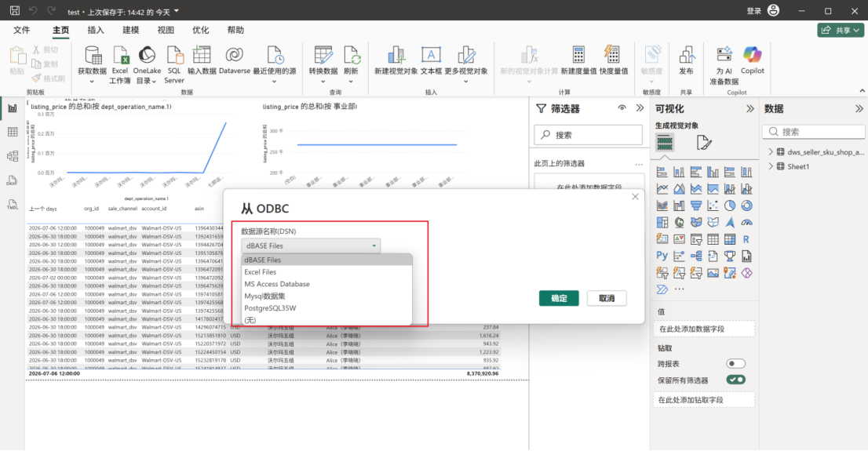Open the Excel workbook data source
This screenshot has width=868, height=451.
pos(120,65)
